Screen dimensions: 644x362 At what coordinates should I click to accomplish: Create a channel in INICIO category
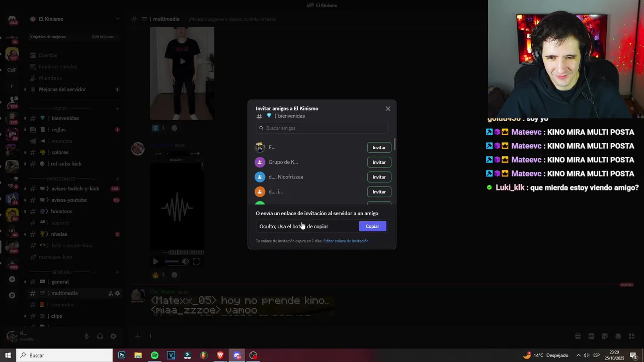117,109
